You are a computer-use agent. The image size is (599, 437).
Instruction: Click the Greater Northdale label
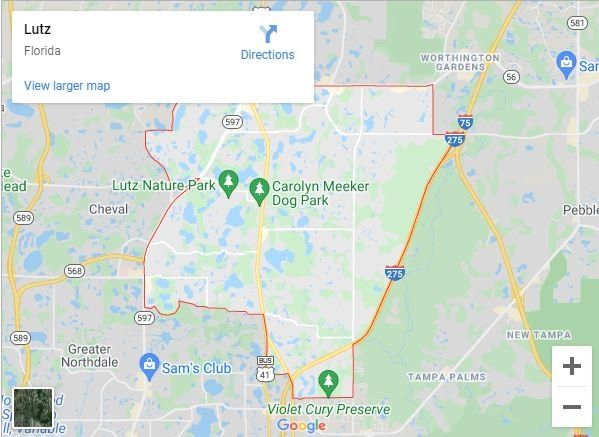tap(89, 355)
